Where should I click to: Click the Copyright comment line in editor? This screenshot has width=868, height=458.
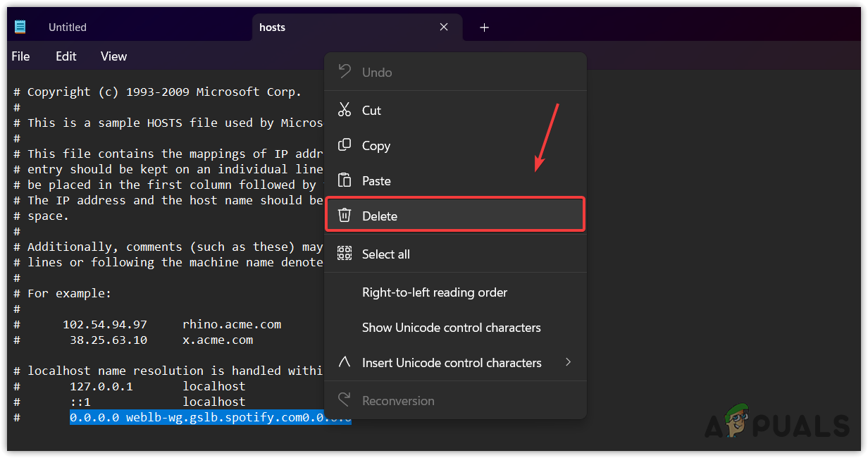click(x=164, y=92)
